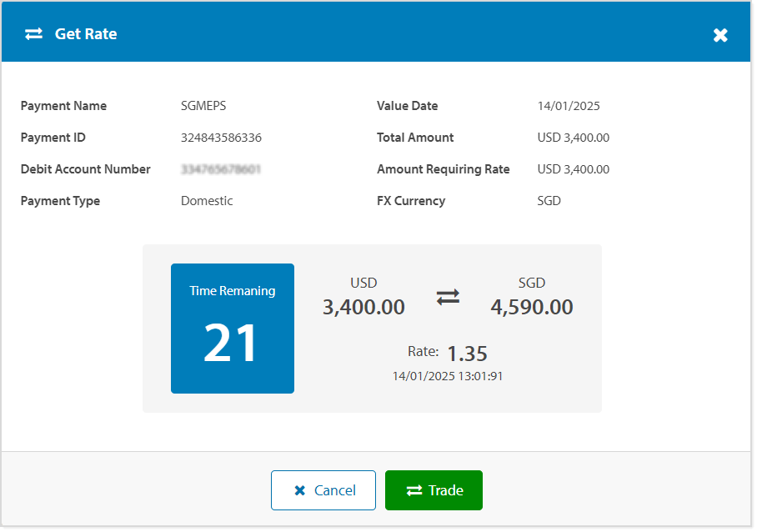757x532 pixels.
Task: Click the Domestic payment type value
Action: tap(207, 201)
